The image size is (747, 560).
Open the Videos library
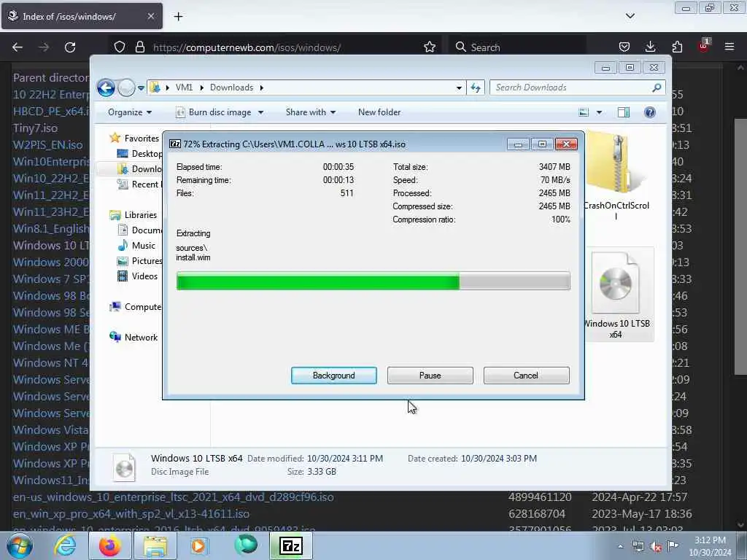138,276
